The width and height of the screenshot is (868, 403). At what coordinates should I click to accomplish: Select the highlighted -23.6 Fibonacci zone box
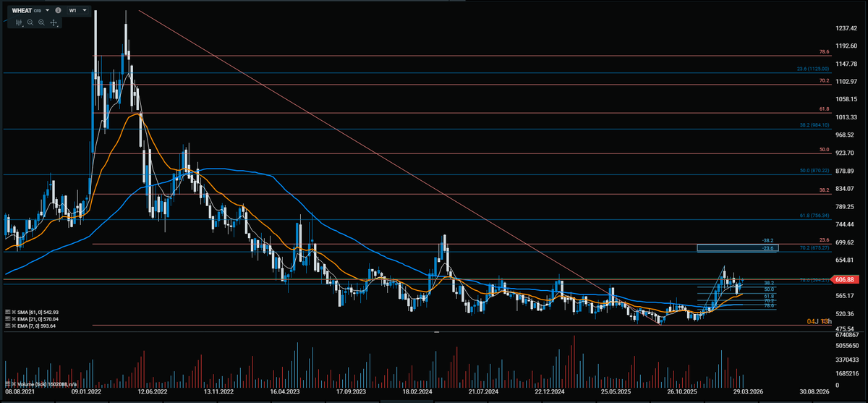pyautogui.click(x=739, y=248)
